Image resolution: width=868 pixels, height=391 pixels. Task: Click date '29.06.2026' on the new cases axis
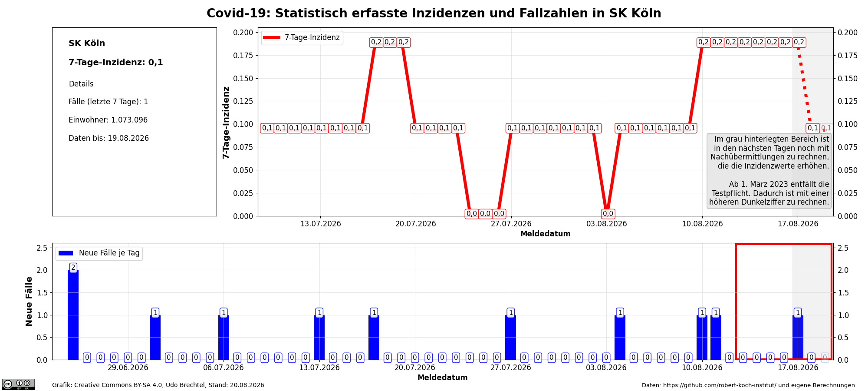(128, 368)
